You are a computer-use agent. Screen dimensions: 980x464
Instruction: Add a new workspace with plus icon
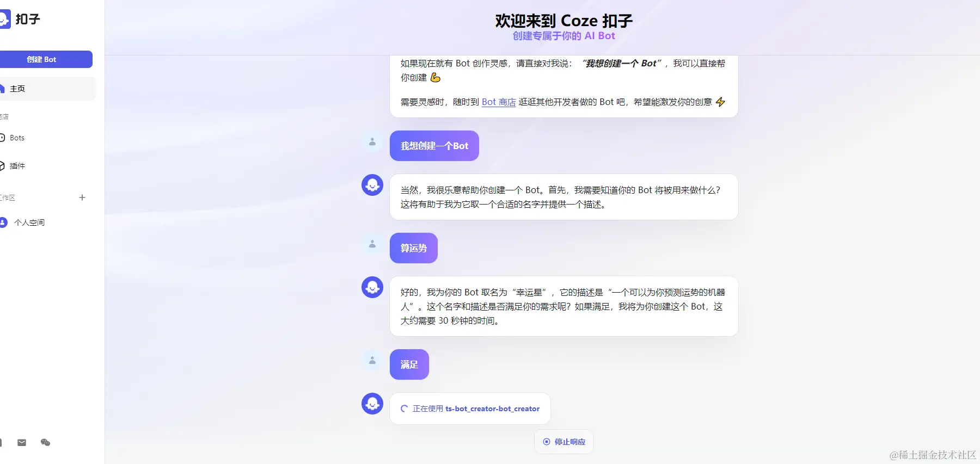coord(82,197)
